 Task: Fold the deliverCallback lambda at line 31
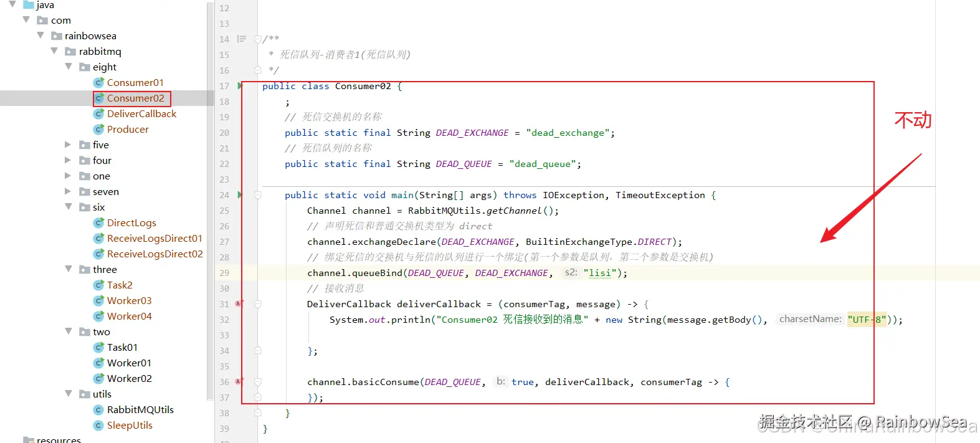tap(257, 304)
